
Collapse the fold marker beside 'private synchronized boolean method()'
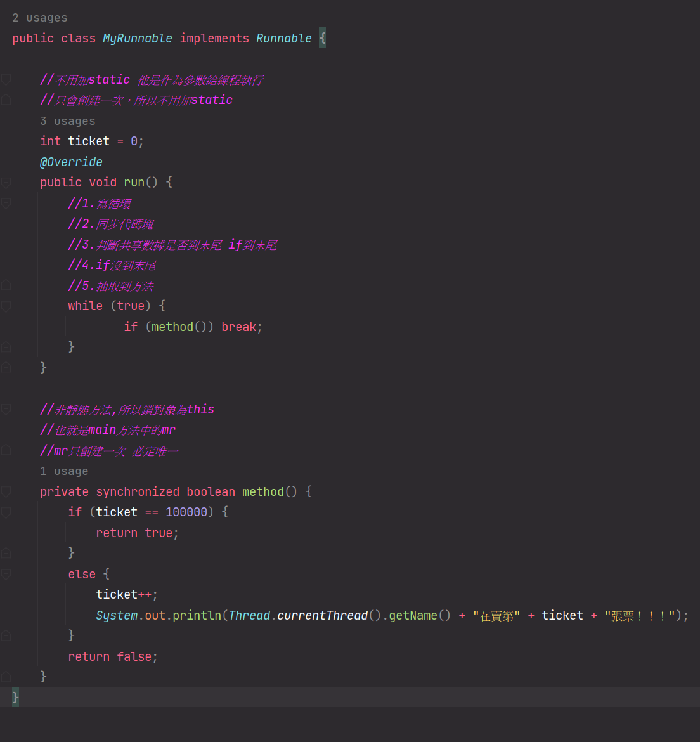click(6, 491)
